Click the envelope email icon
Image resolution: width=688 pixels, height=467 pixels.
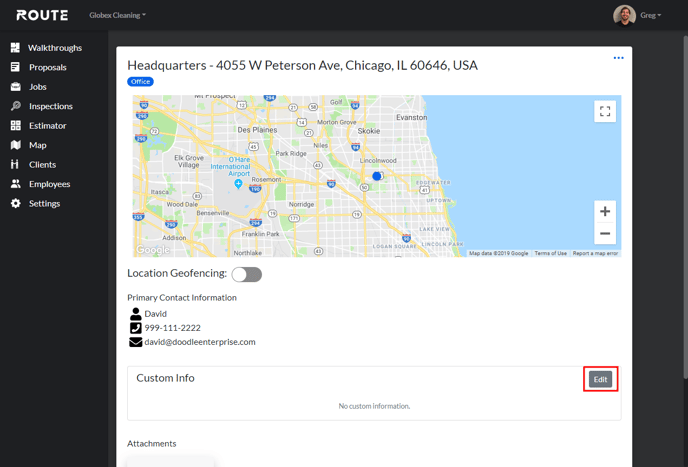pos(136,342)
